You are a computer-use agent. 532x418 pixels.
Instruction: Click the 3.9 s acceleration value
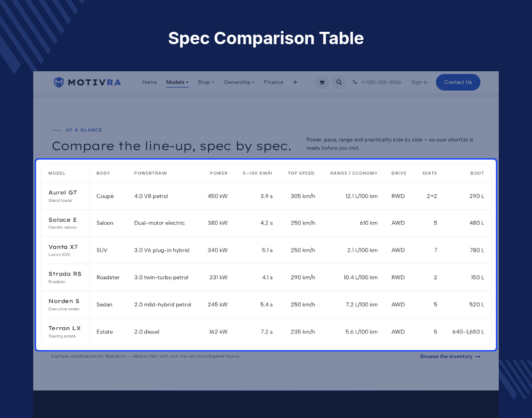point(266,196)
